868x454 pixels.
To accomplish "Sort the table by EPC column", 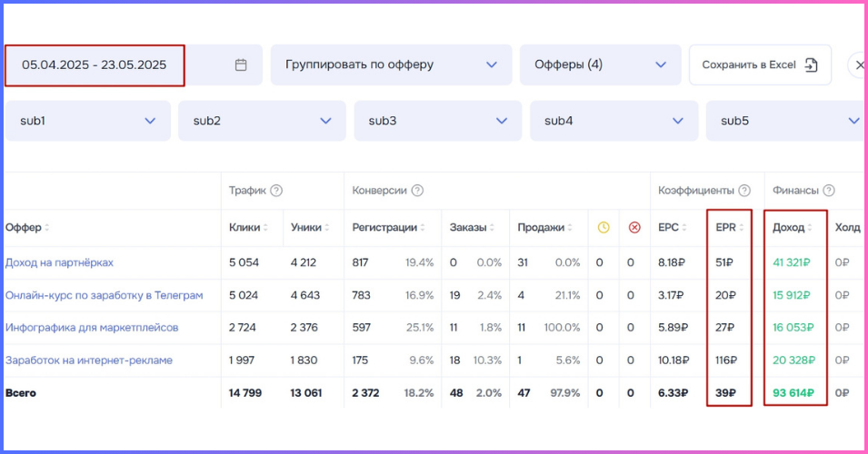I will click(x=672, y=227).
